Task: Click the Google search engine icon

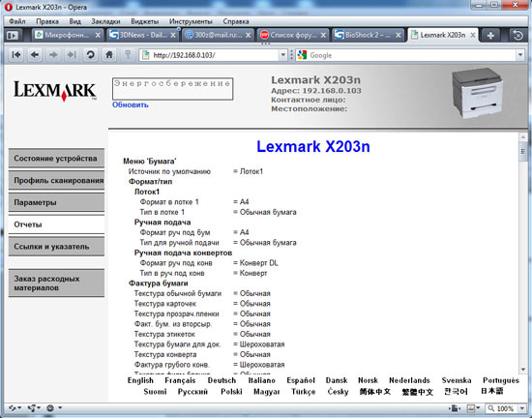Action: [302, 55]
